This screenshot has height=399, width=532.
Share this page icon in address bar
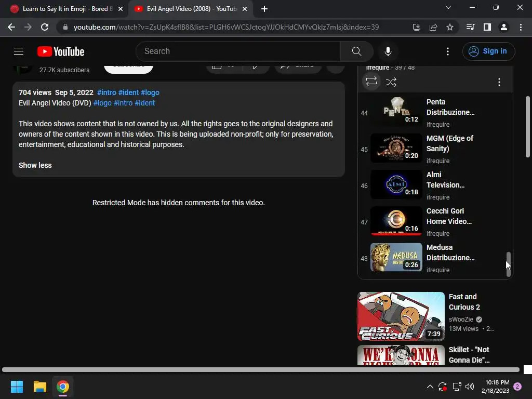tap(433, 27)
